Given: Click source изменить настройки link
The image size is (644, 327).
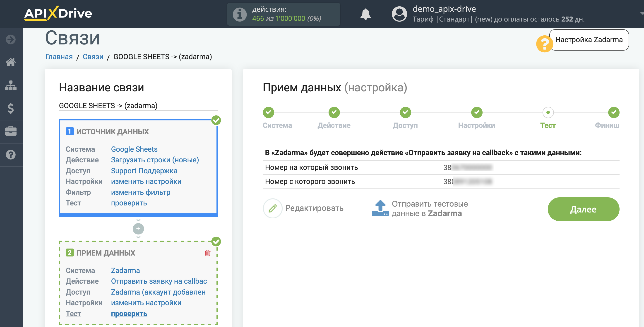Looking at the screenshot, I should (146, 181).
